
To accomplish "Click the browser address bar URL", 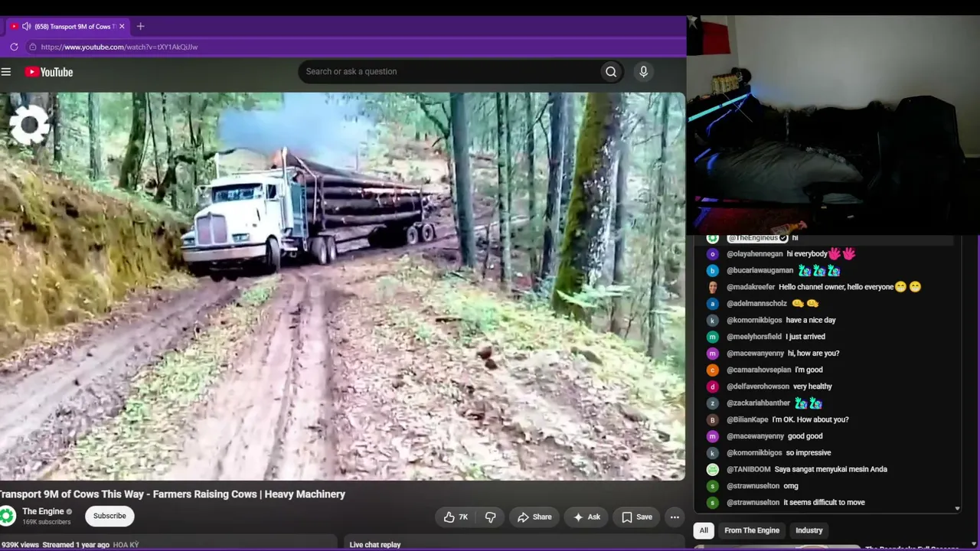I will click(x=119, y=47).
